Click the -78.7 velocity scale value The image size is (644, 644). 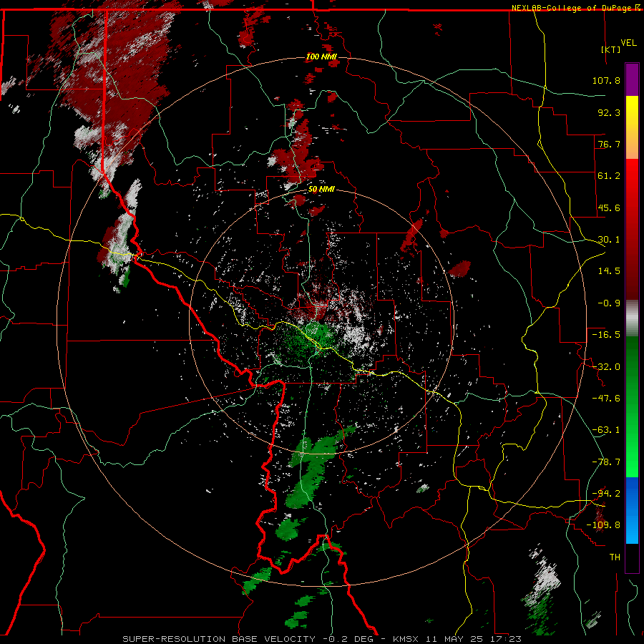tap(606, 462)
